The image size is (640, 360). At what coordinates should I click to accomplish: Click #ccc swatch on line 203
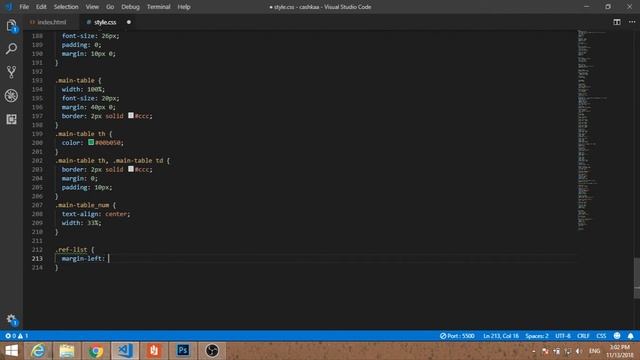click(131, 169)
